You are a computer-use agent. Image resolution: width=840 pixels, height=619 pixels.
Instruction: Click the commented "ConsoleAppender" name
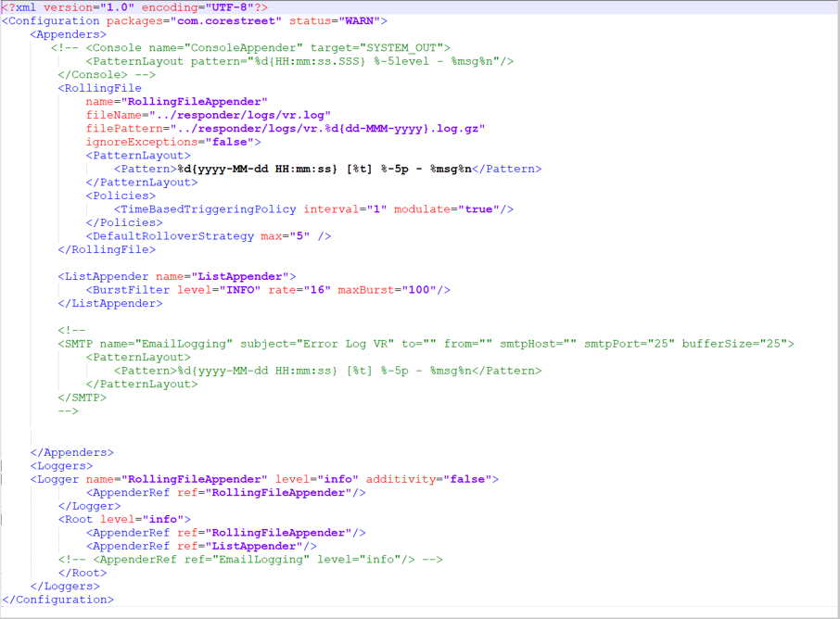pos(243,47)
